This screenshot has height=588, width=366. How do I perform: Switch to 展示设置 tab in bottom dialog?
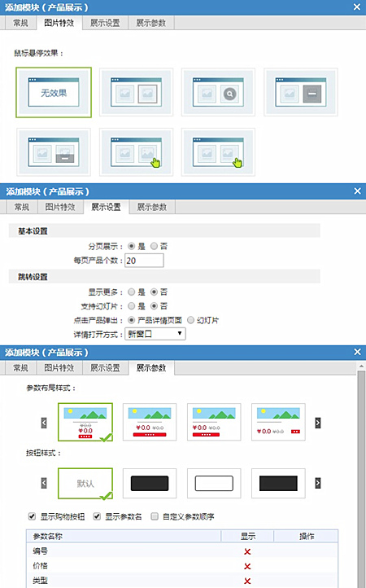tap(105, 368)
